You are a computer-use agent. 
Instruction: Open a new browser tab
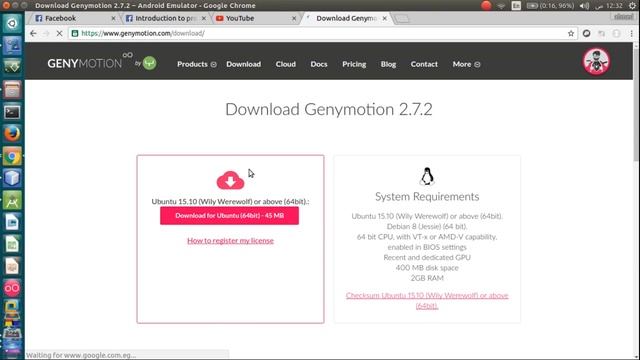tap(402, 18)
